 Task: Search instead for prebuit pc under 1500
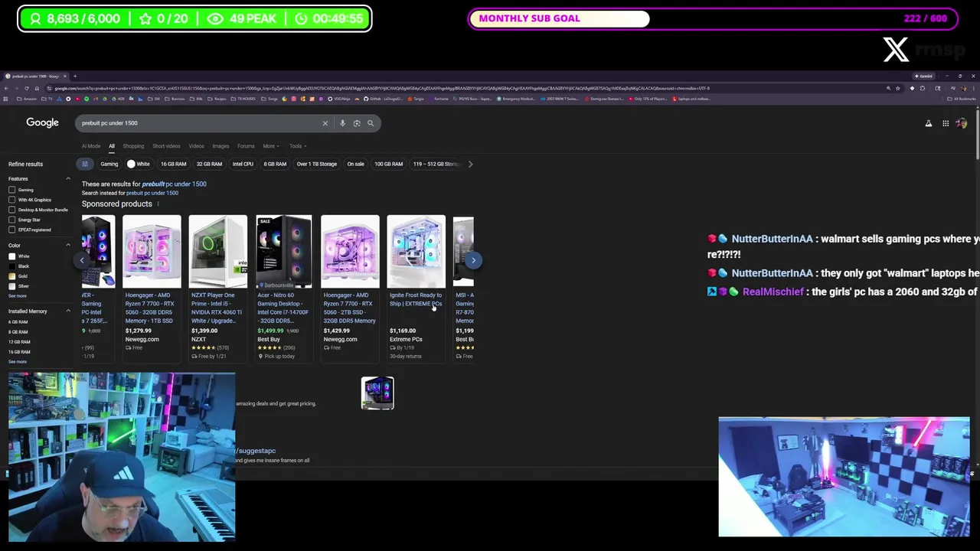pyautogui.click(x=152, y=193)
